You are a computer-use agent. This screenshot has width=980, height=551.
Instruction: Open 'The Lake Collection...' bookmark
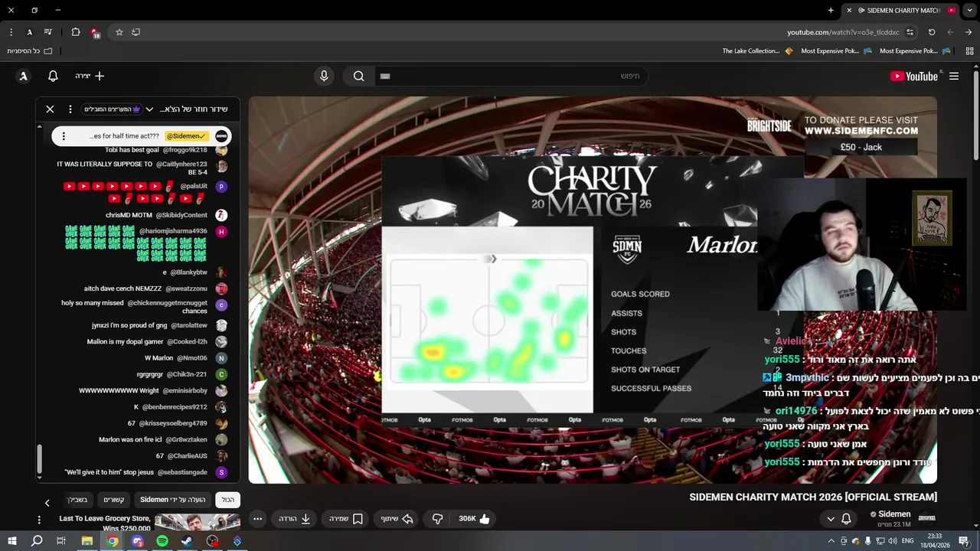(x=757, y=51)
